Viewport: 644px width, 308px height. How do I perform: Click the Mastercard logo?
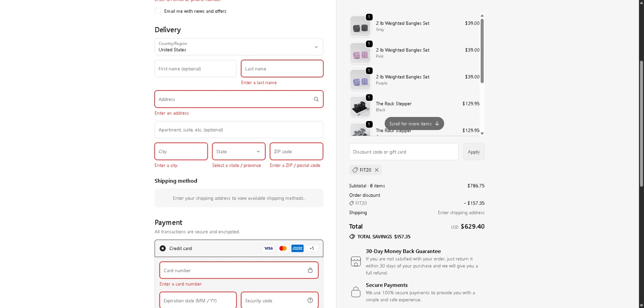click(x=283, y=248)
